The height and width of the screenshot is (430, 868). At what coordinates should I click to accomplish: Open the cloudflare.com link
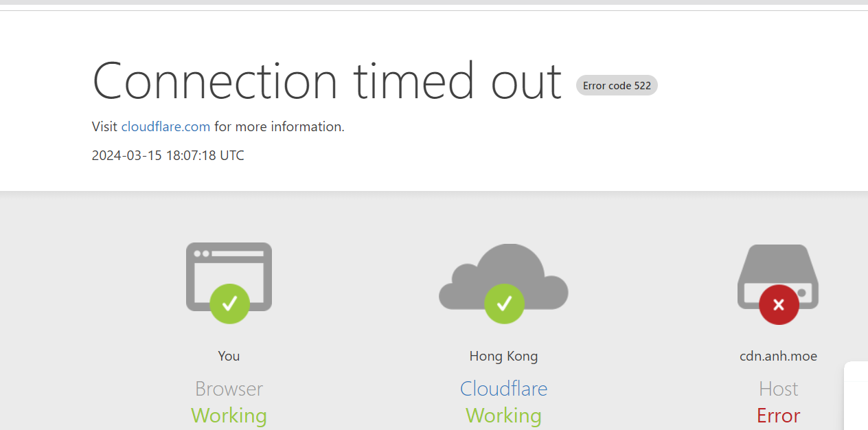(165, 126)
